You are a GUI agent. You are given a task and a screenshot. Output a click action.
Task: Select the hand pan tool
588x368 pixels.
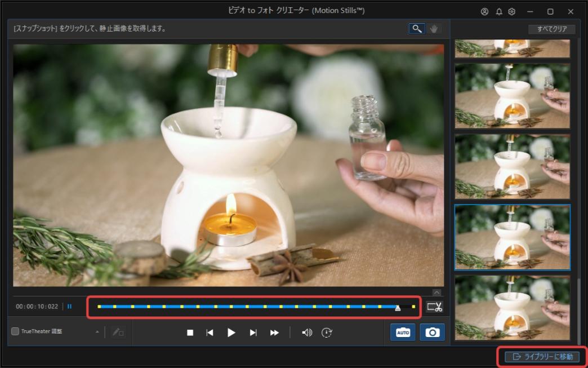coord(433,28)
